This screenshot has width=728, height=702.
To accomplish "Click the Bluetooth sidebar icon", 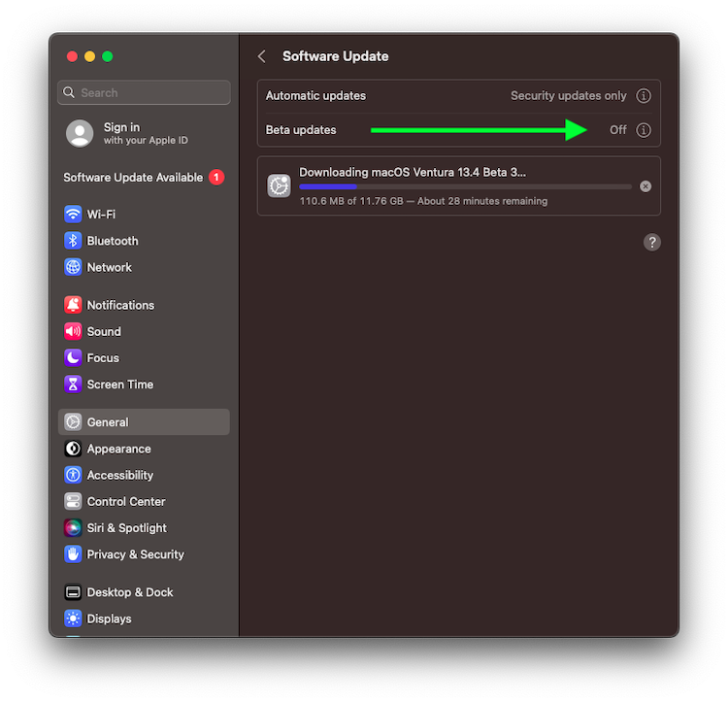I will point(73,241).
